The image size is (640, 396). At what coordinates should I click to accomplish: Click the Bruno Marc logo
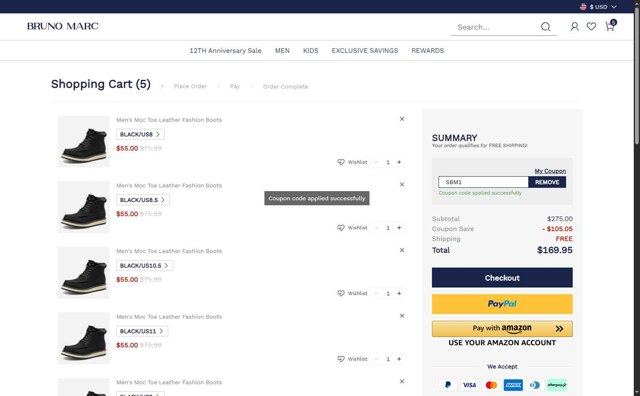(62, 26)
